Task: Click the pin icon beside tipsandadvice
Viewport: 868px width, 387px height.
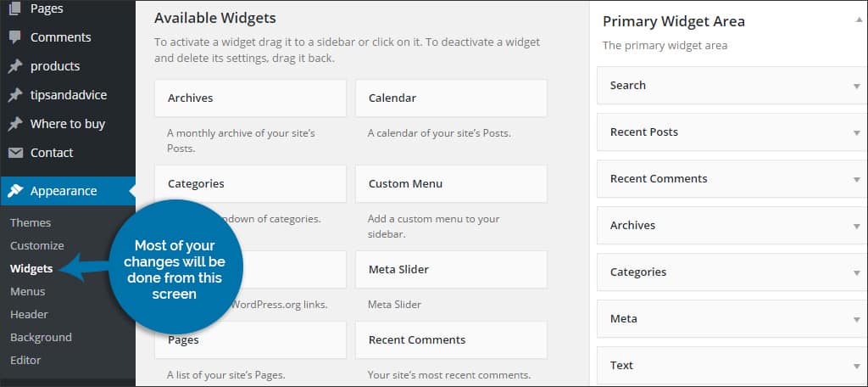Action: click(15, 95)
